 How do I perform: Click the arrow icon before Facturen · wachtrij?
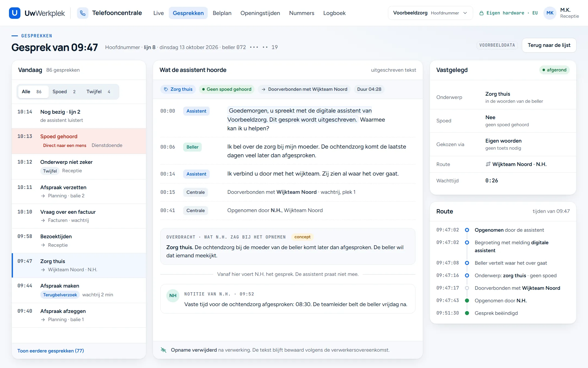pos(43,220)
